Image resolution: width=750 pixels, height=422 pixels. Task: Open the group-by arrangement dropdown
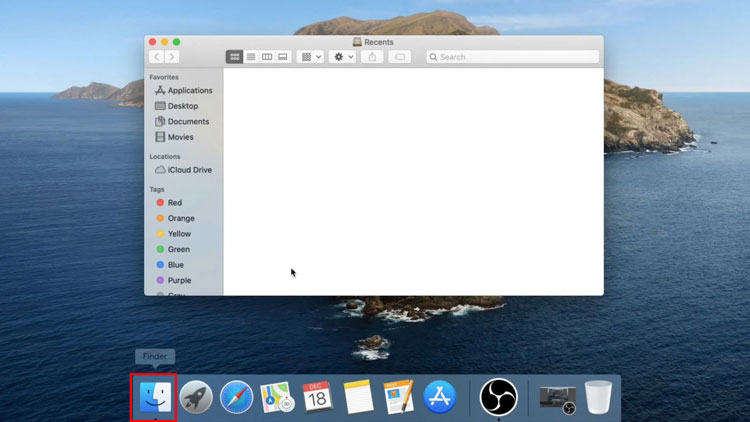[310, 57]
